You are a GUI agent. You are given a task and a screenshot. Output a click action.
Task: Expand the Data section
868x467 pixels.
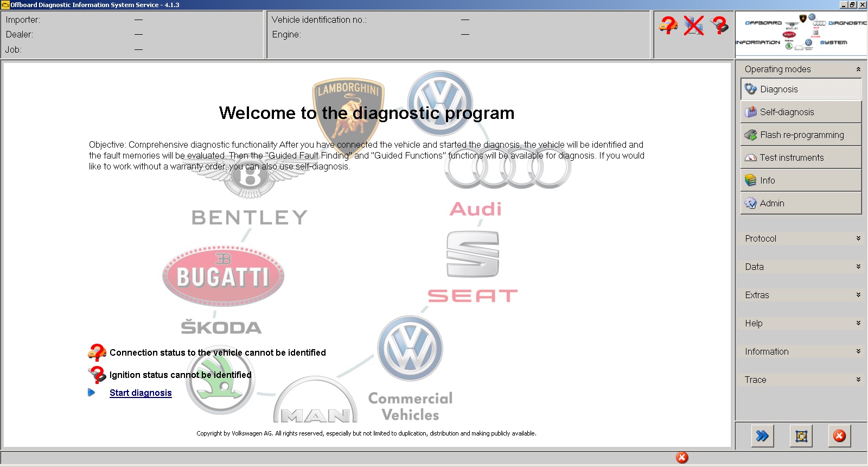(x=858, y=267)
